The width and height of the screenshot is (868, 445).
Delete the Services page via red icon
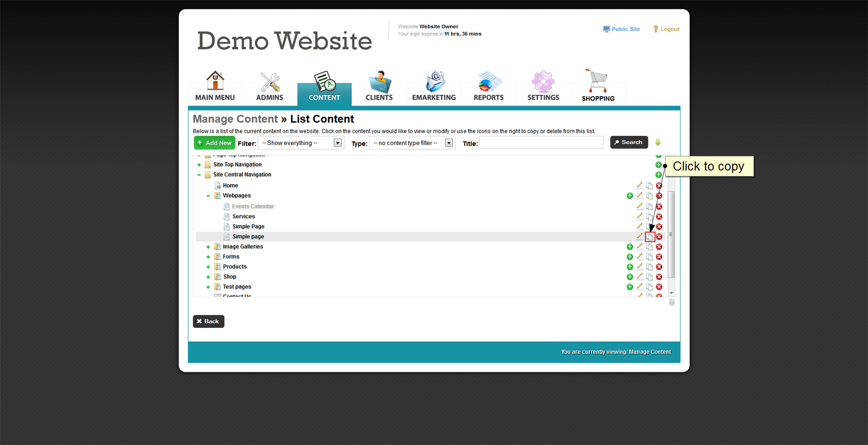(x=659, y=217)
